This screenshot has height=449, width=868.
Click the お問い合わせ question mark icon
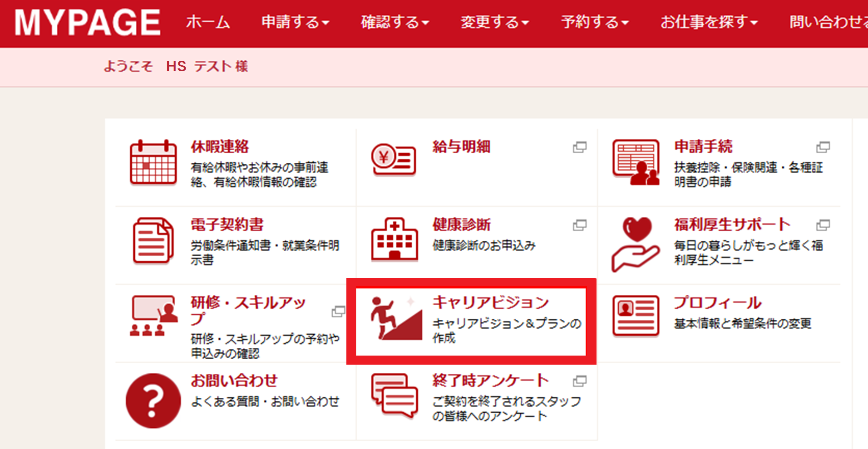[x=153, y=400]
